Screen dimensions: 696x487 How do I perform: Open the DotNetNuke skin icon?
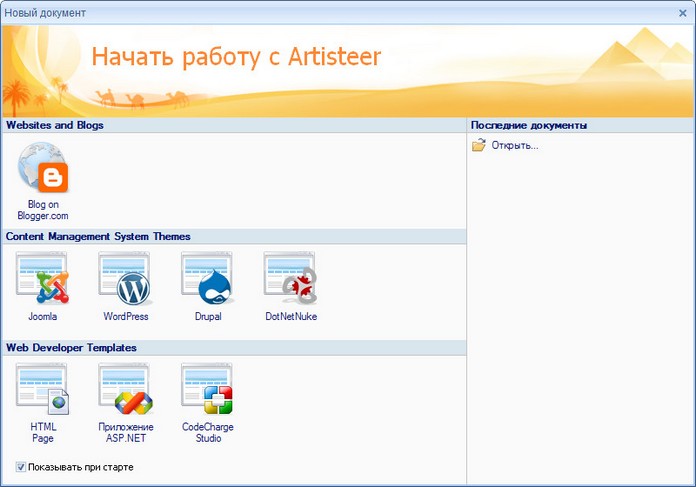[290, 280]
